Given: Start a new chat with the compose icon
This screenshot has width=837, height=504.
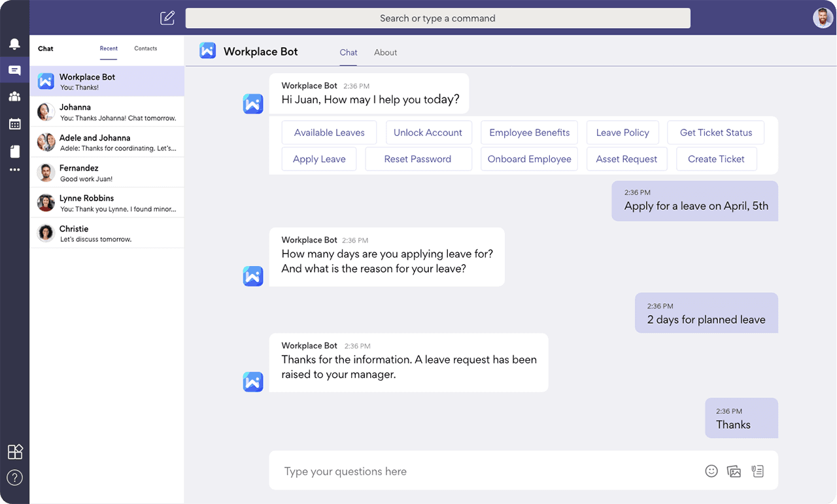Looking at the screenshot, I should (x=167, y=18).
